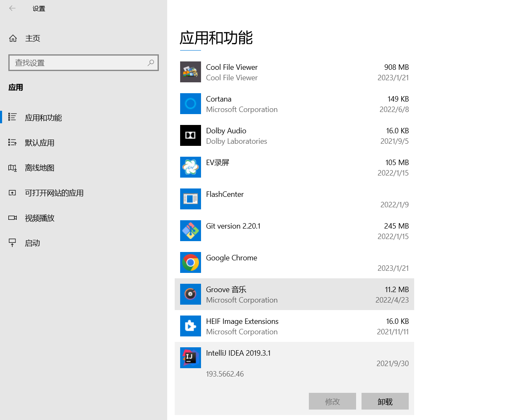Image resolution: width=522 pixels, height=420 pixels.
Task: Click the 视频播放 camera icon
Action: [x=13, y=218]
